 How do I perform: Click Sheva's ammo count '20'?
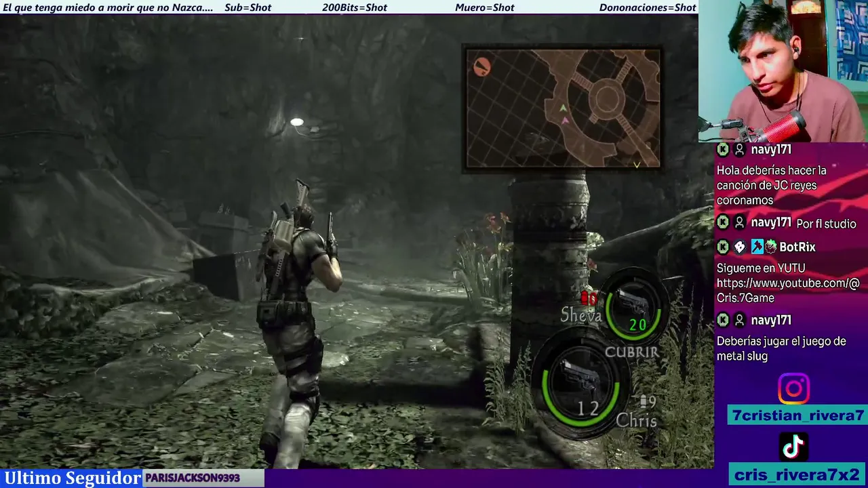pos(637,325)
